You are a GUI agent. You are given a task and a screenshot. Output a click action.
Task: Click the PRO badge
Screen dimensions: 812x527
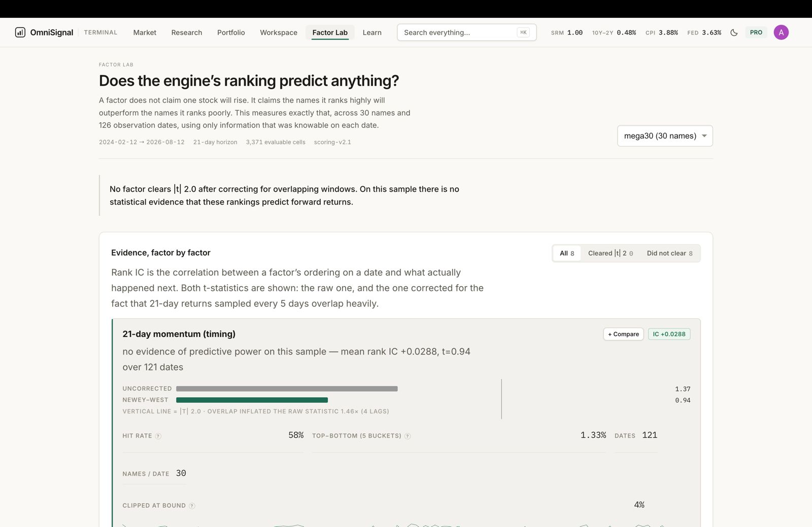756,32
